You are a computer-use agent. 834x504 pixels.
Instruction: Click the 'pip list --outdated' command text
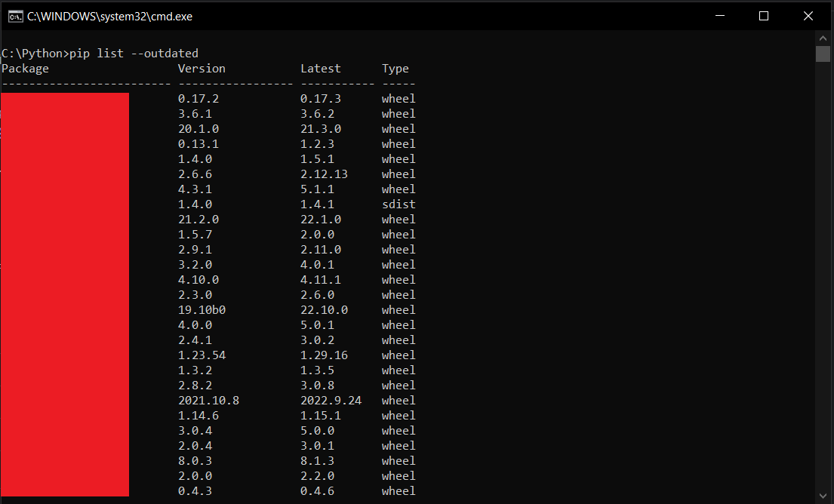[x=134, y=54]
